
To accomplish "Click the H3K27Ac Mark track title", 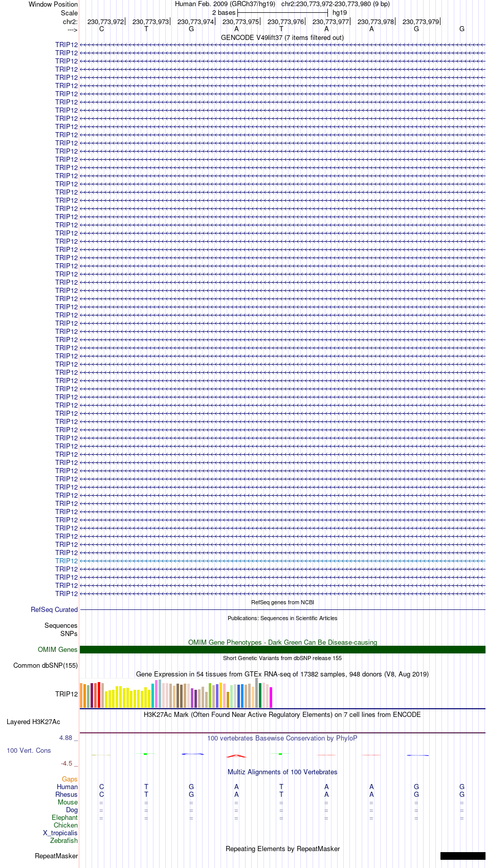I will [x=282, y=714].
